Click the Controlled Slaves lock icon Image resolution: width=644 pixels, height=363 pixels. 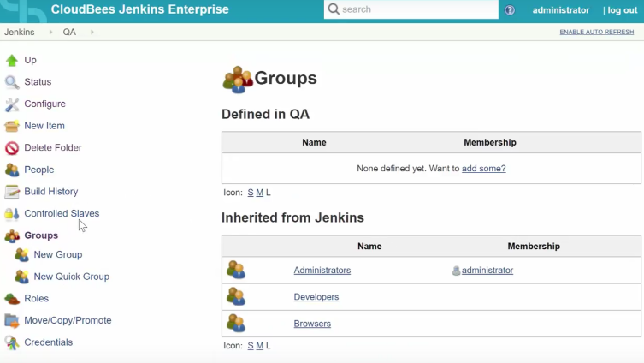tap(11, 214)
